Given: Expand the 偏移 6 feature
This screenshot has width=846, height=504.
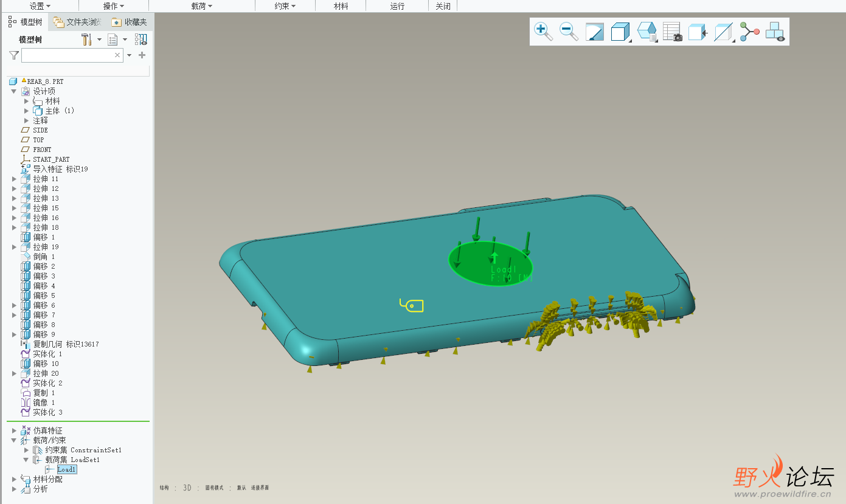Looking at the screenshot, I should point(14,305).
